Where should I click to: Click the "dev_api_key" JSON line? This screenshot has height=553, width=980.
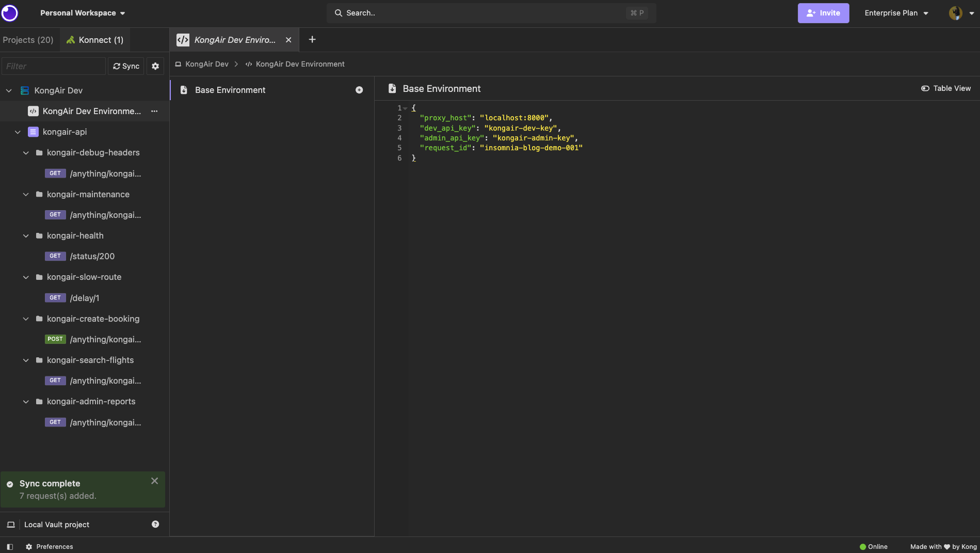(x=490, y=128)
